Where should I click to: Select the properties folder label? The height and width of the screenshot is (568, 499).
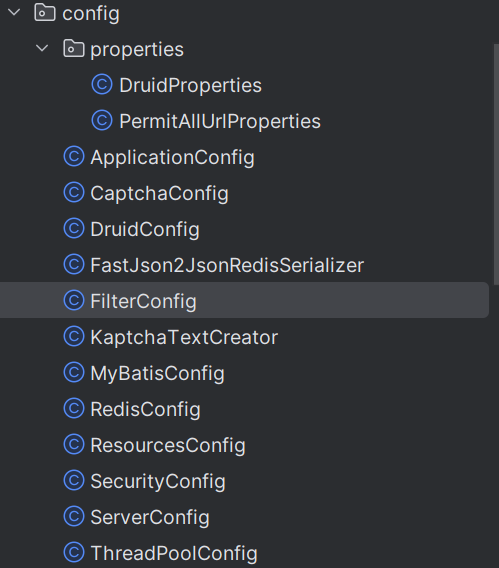[137, 49]
